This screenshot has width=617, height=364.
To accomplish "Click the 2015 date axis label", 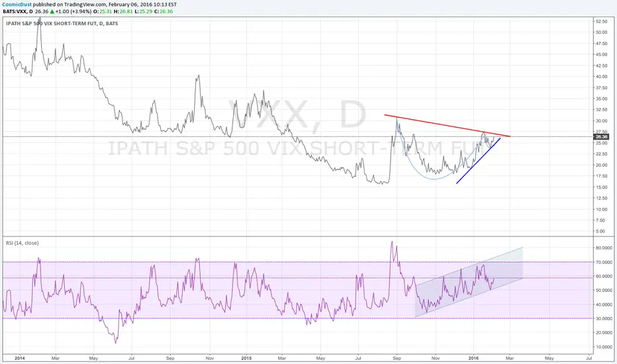I will click(246, 358).
